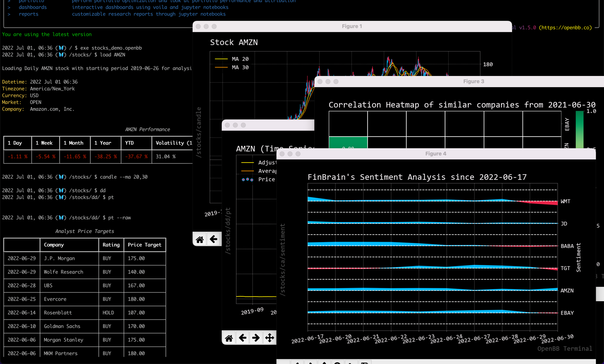This screenshot has height=364, width=604.
Task: Select the pan tool in AMZN time series window
Action: coord(270,338)
